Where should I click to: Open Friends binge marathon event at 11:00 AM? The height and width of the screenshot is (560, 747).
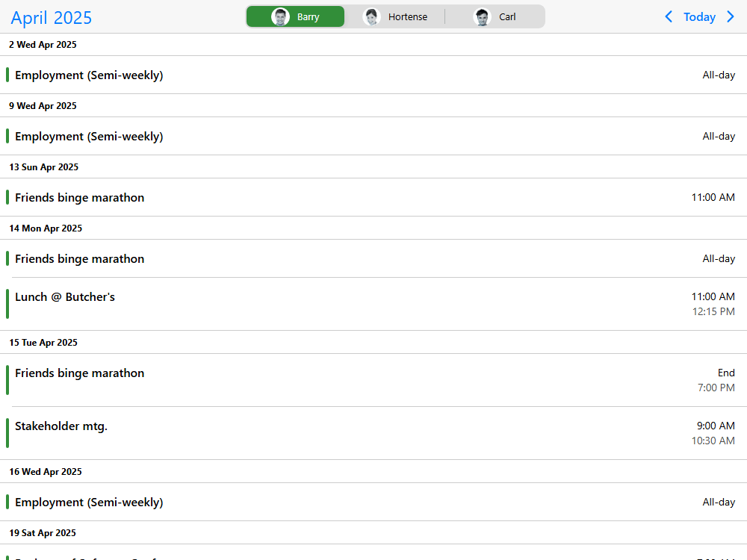(x=373, y=197)
